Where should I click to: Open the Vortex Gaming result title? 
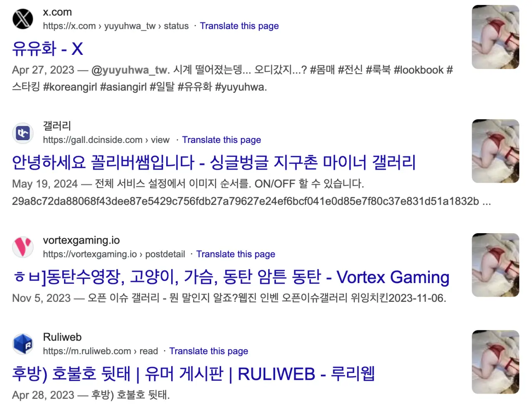pos(231,277)
